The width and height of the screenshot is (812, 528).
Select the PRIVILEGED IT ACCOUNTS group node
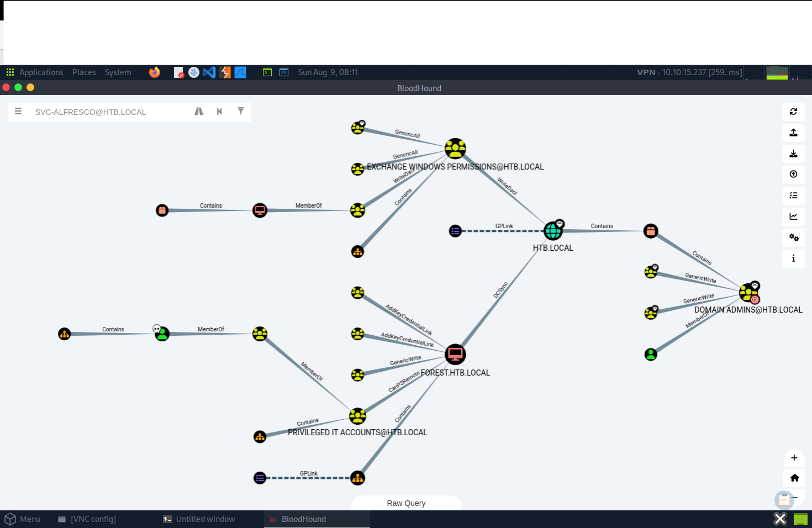point(358,416)
